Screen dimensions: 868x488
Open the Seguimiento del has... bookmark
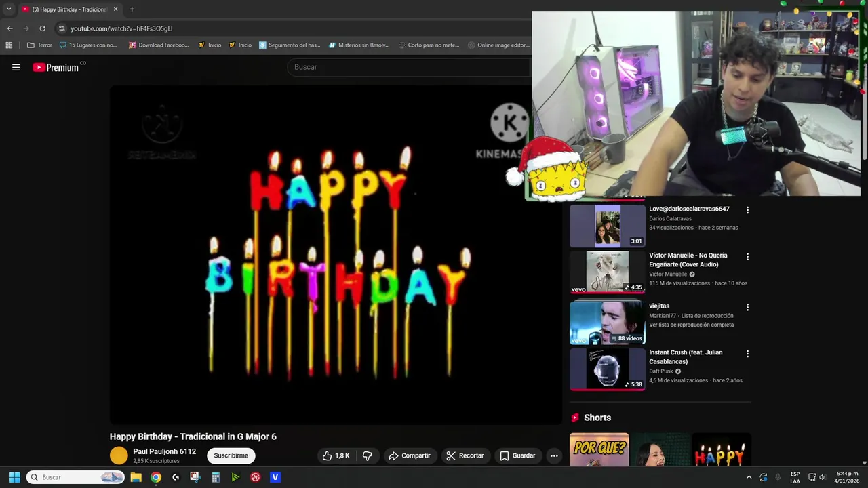(x=290, y=45)
